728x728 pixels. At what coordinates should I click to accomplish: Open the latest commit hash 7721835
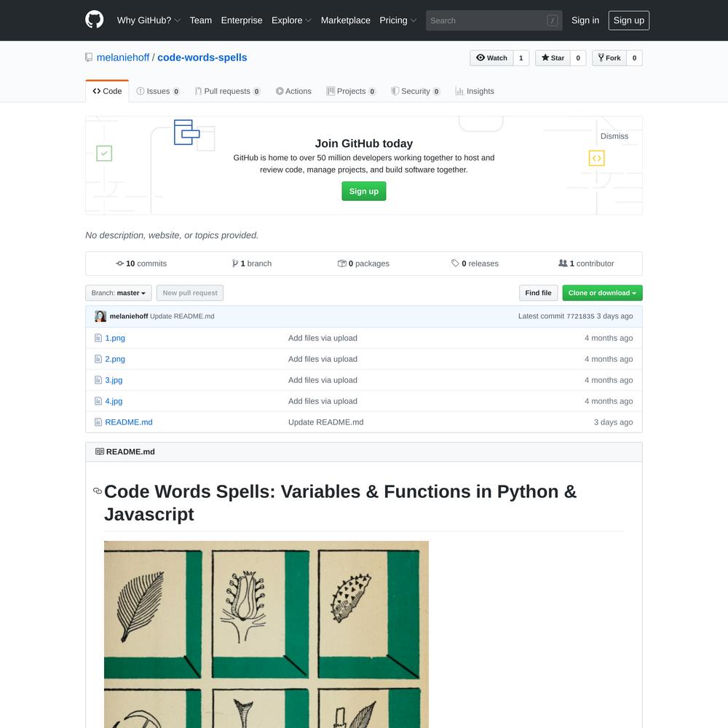[580, 316]
